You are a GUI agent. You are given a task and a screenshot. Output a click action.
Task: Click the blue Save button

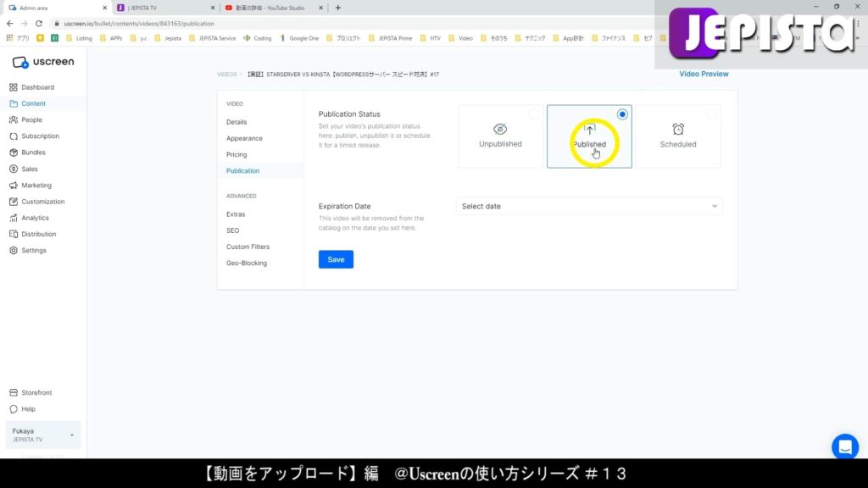point(336,259)
